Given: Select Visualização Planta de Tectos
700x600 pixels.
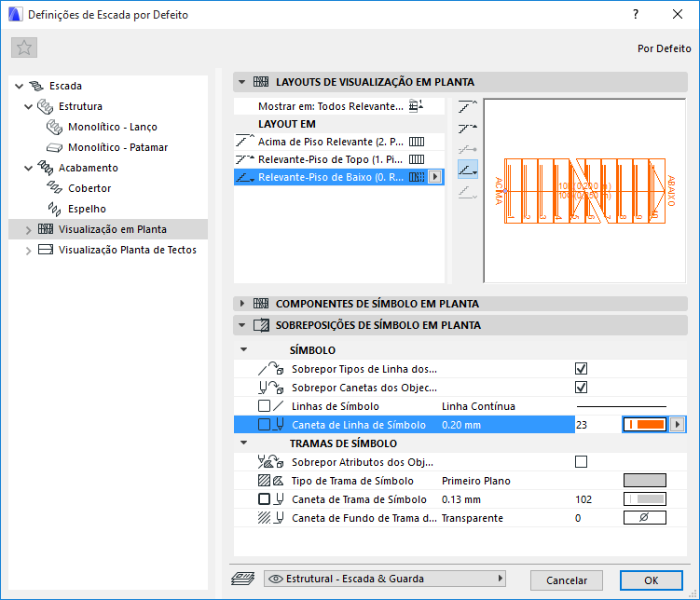Looking at the screenshot, I should point(128,250).
